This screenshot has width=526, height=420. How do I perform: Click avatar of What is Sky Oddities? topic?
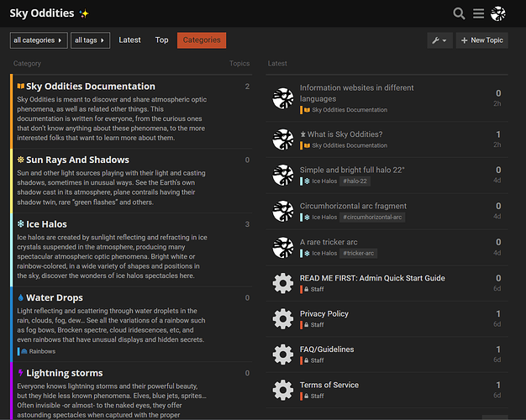[x=283, y=139]
